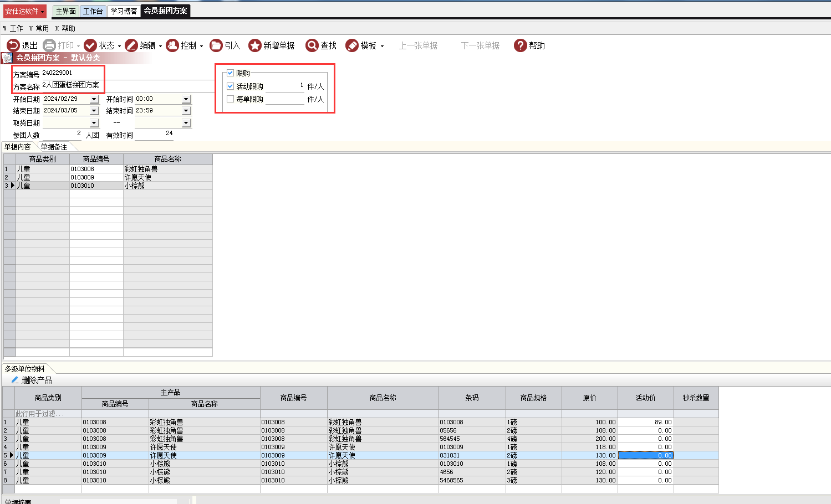Select the 小棕熊 cell in upper grid
This screenshot has height=504, width=831.
pos(168,186)
